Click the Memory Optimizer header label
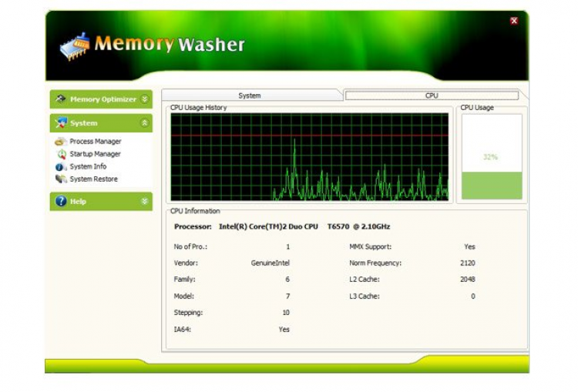578x392 pixels. [x=103, y=99]
